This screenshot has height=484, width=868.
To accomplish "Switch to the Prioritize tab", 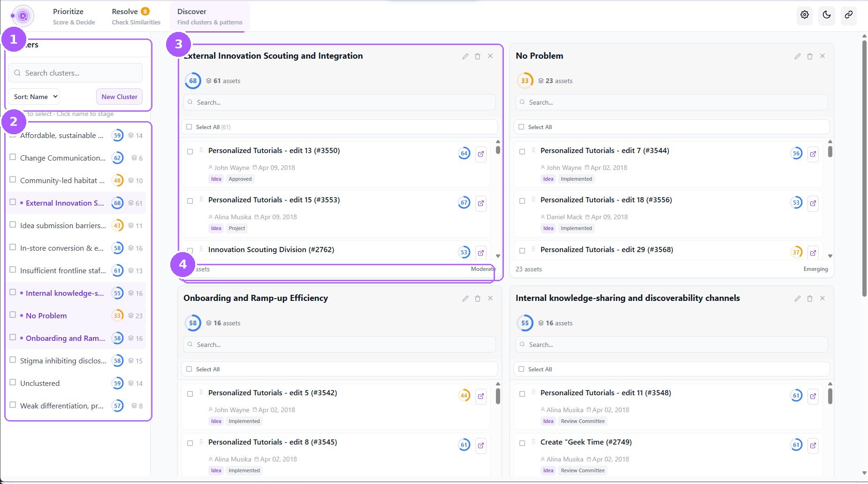I will tap(74, 16).
